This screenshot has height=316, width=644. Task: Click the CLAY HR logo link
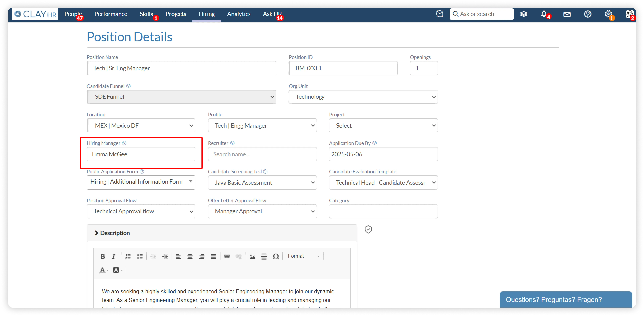[x=35, y=14]
